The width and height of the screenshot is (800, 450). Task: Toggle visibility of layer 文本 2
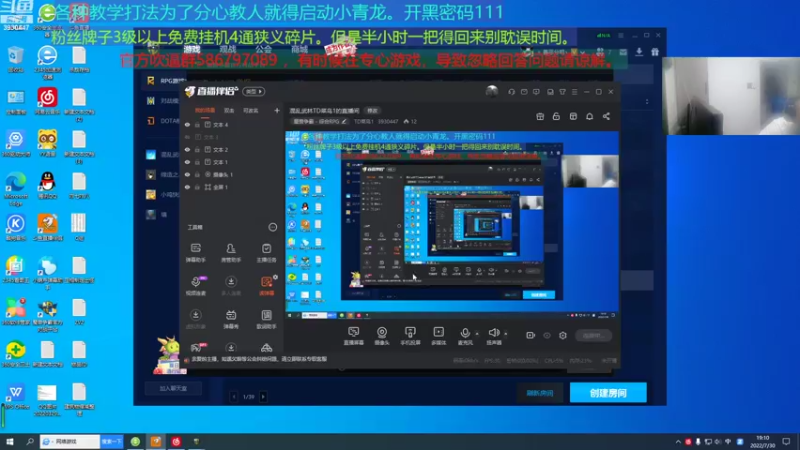click(187, 149)
